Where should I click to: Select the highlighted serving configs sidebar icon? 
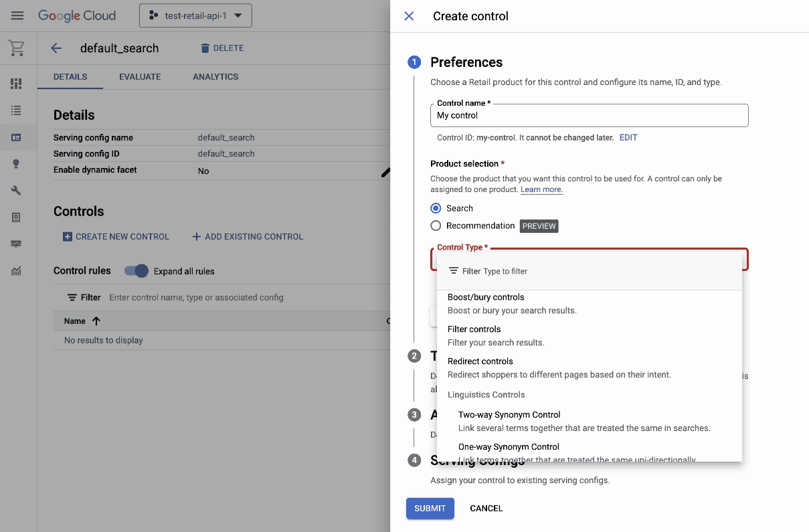tap(16, 137)
